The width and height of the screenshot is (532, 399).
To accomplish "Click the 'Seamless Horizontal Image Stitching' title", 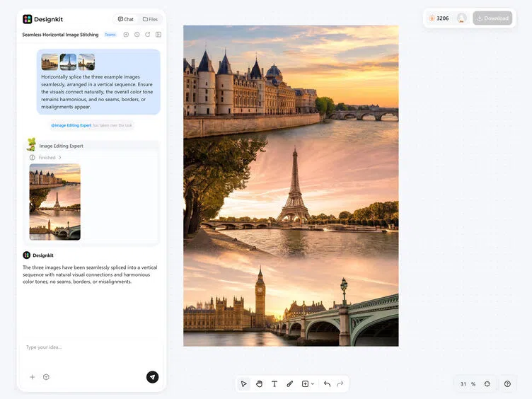I will [60, 35].
